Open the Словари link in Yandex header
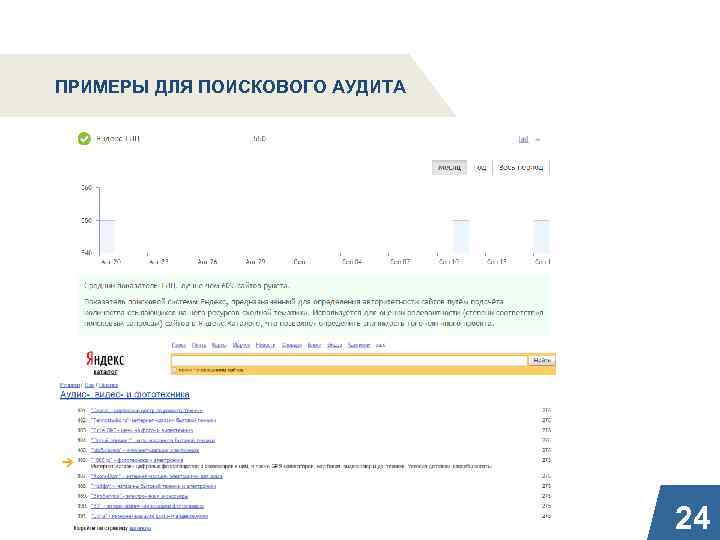 (292, 345)
